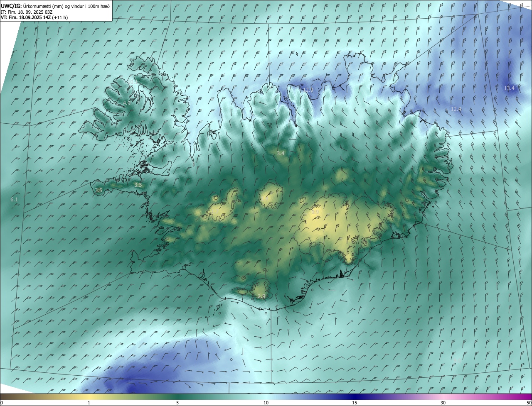The width and height of the screenshot is (532, 406).
Task: Click the 4.9 value in the Westfjords
Action: (127, 103)
